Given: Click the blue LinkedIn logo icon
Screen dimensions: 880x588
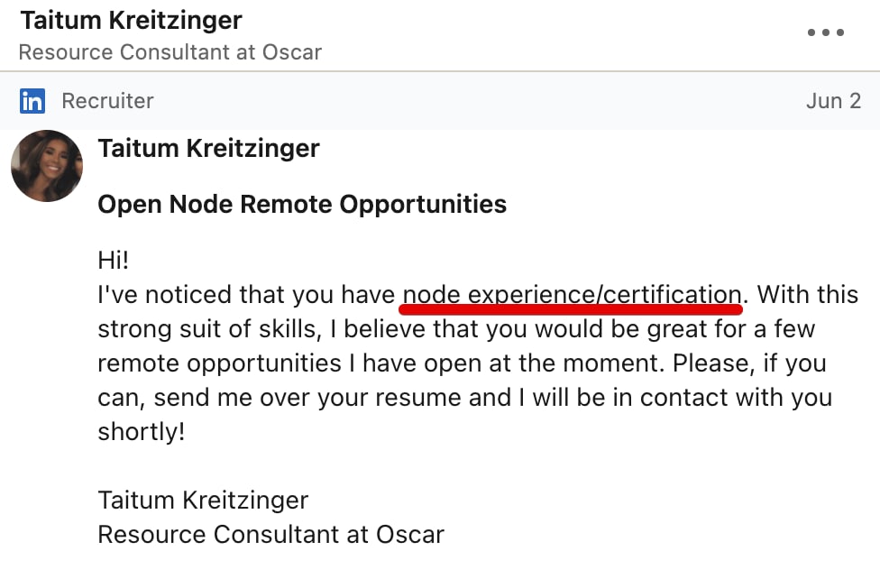Looking at the screenshot, I should point(32,101).
